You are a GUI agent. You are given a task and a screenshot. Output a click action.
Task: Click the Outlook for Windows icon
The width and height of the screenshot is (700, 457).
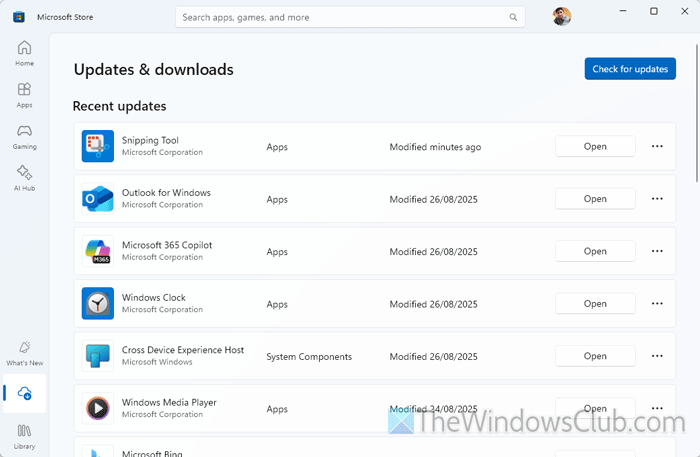click(x=97, y=199)
